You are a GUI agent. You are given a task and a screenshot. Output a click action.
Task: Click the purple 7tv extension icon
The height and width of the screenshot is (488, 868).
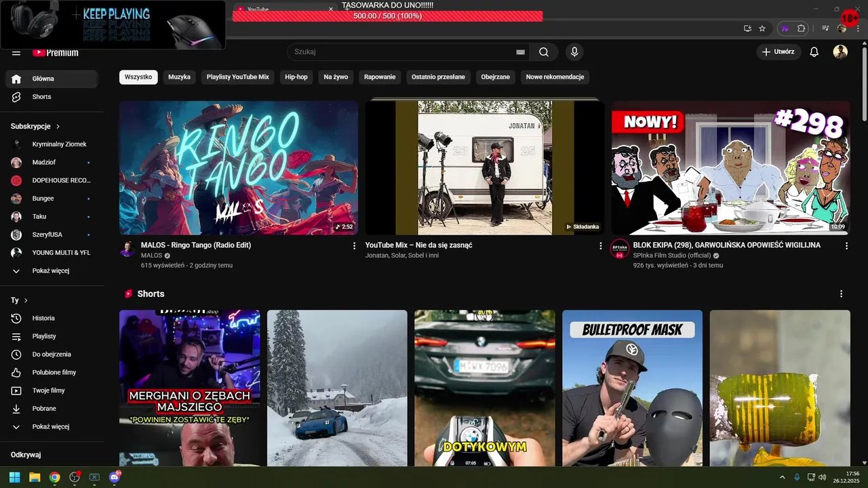pos(785,28)
